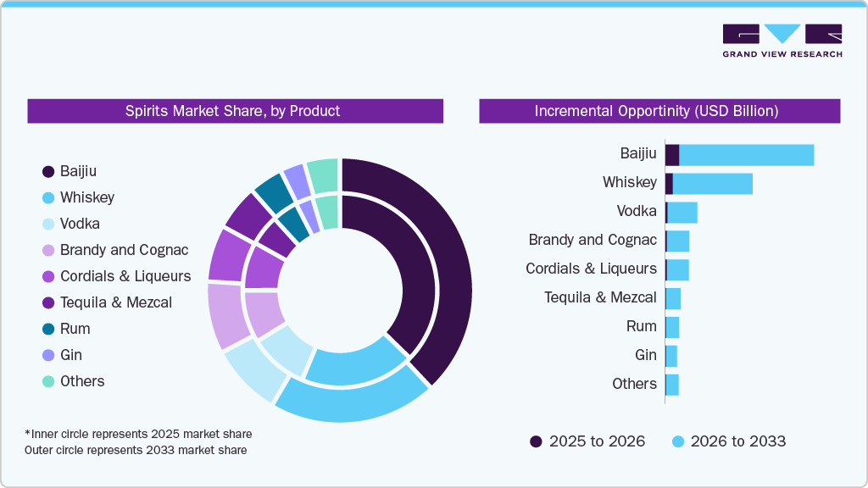Click the Incremental Opportinity (USD Billion) header

click(x=659, y=111)
